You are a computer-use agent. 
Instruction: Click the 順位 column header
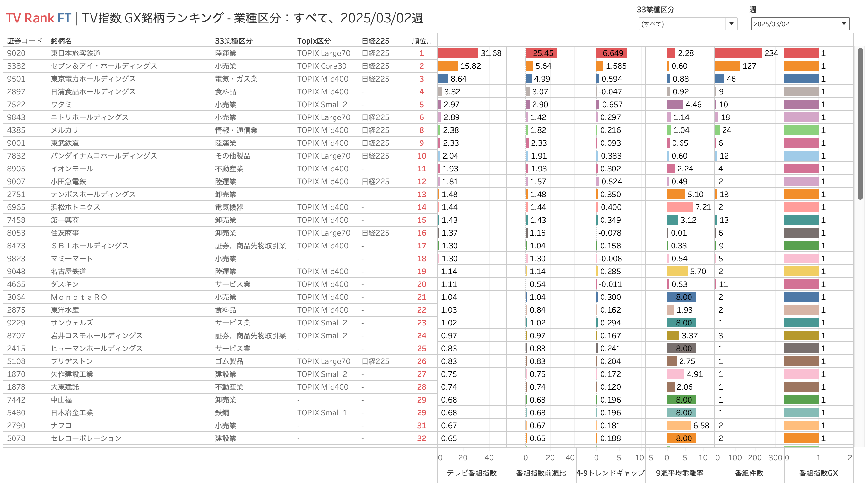pos(421,41)
